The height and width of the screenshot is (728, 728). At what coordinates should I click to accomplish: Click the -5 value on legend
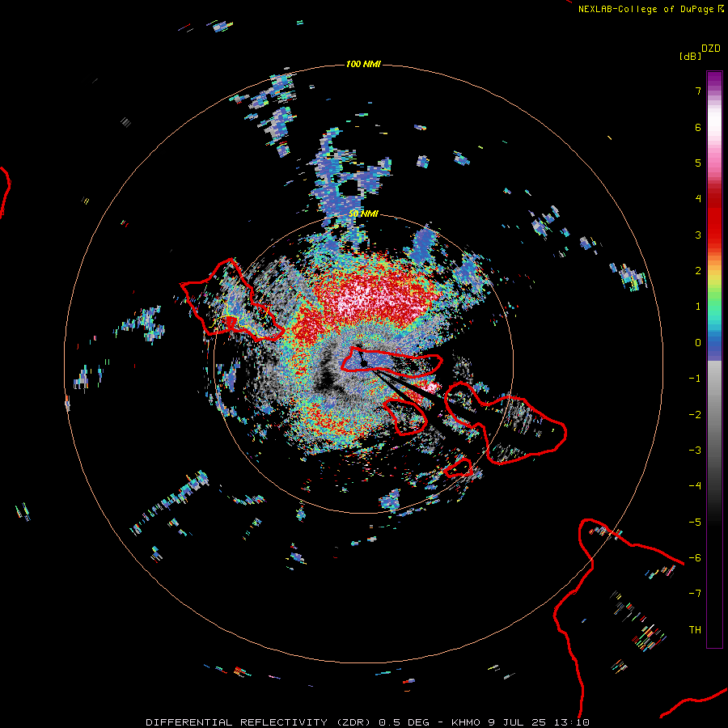point(695,523)
